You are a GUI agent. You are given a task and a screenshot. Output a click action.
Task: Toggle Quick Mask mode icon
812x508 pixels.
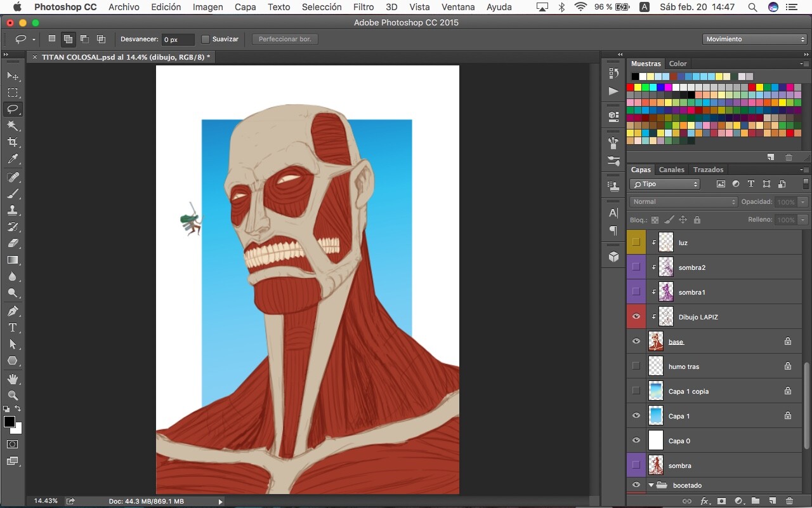[x=13, y=444]
